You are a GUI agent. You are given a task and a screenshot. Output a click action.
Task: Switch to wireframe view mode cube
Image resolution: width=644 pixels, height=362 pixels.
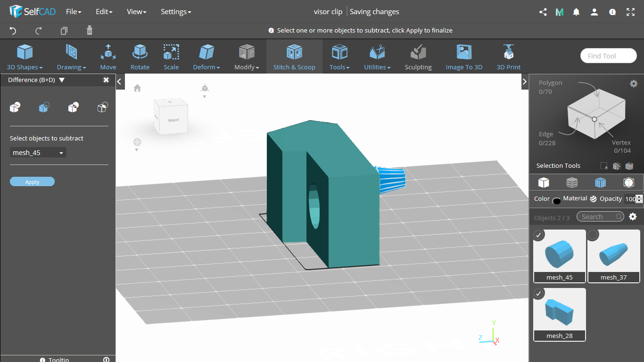point(572,182)
